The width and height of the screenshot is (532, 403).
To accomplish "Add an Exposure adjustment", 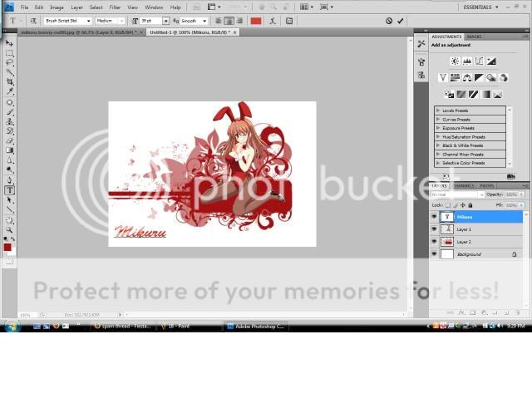I will coord(491,61).
